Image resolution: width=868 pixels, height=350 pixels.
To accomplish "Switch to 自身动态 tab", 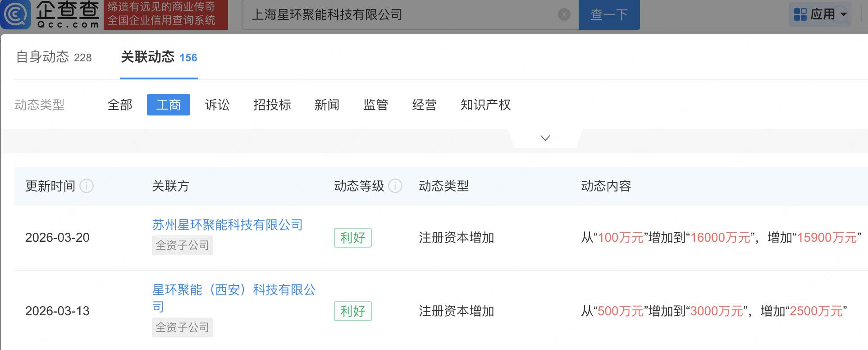I will tap(54, 57).
